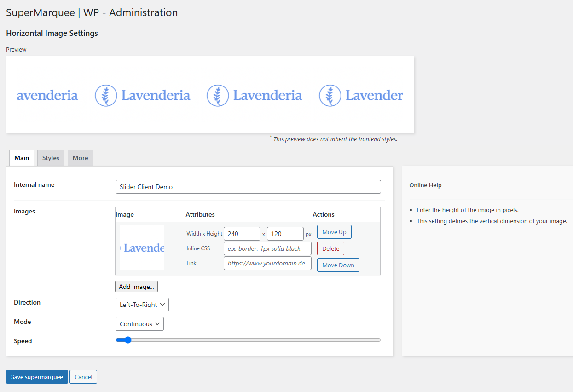Open the More tab
Screen dimensions: 573x392
tap(80, 158)
